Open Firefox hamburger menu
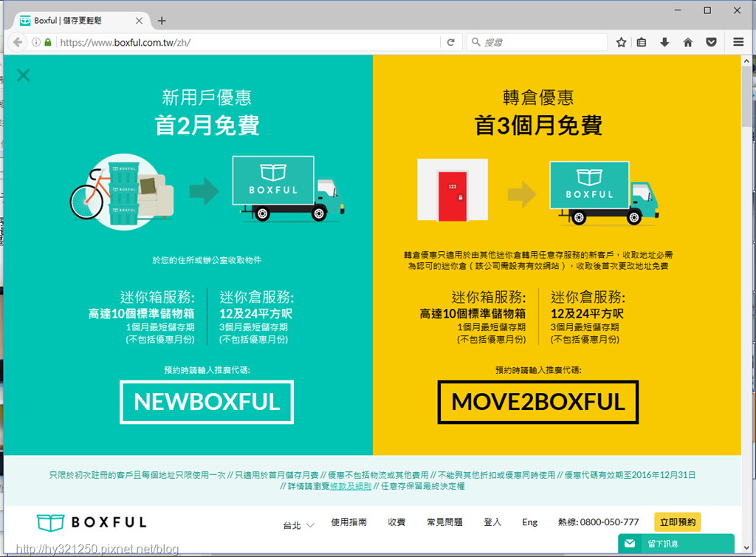Screen dimensions: 756x557 click(x=738, y=42)
